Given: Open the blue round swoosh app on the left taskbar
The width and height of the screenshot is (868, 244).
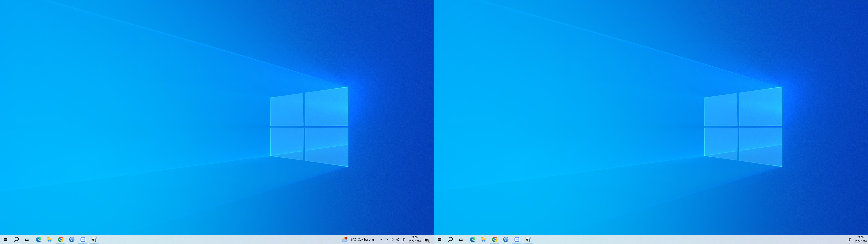Looking at the screenshot, I should (72, 240).
